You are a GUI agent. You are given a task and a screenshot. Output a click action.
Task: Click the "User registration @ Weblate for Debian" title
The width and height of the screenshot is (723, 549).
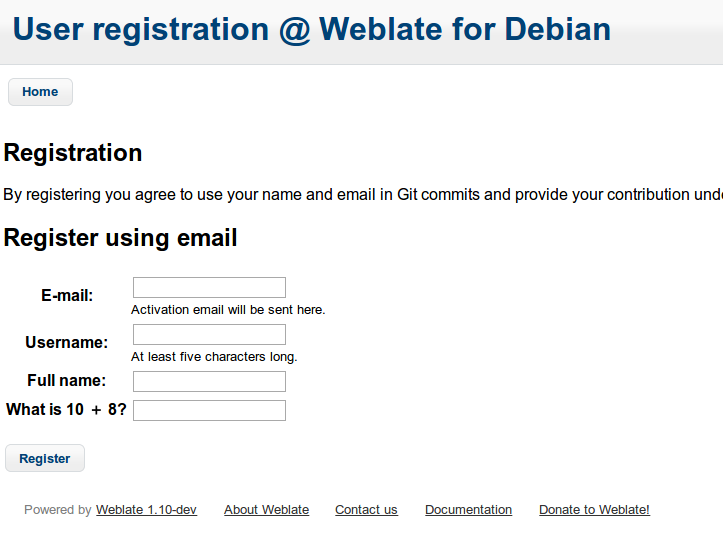(311, 29)
